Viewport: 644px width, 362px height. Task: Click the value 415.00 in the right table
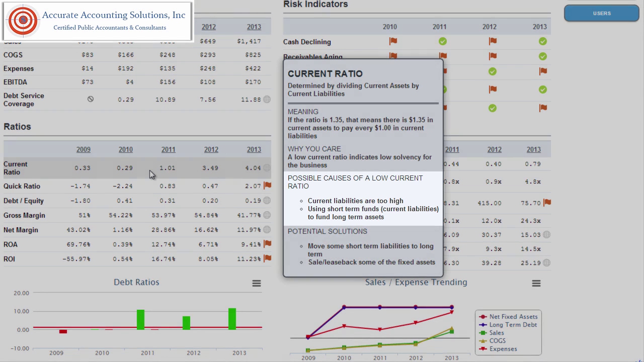click(490, 203)
